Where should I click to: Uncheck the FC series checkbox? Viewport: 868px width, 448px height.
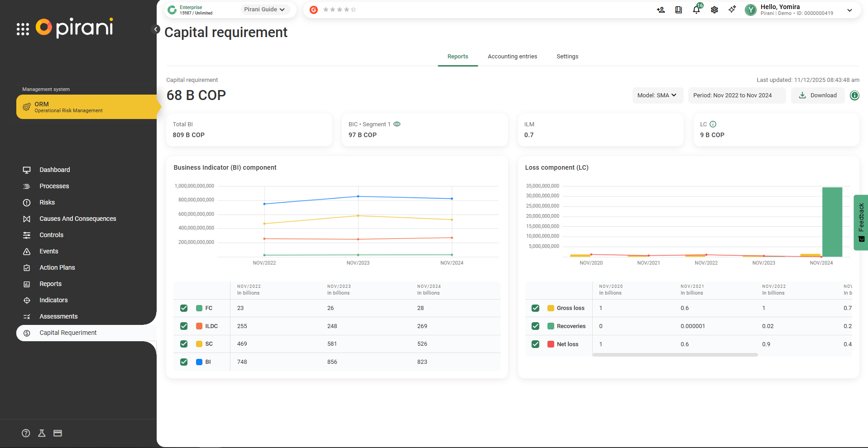[184, 308]
